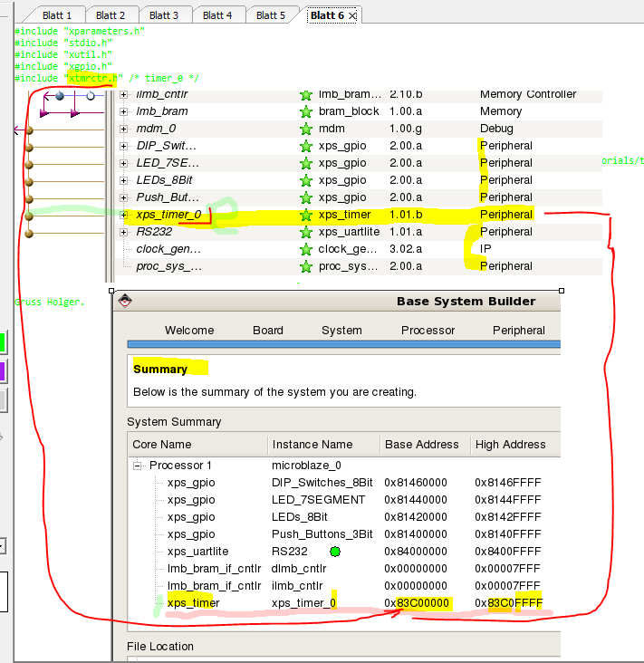Click the xps_timer core name row
The width and height of the screenshot is (644, 663).
[x=193, y=603]
